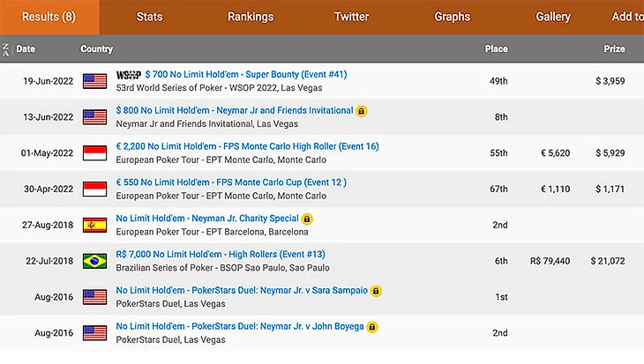Click the prize $ 21,072
Screen dimensions: 644x364
(x=608, y=261)
